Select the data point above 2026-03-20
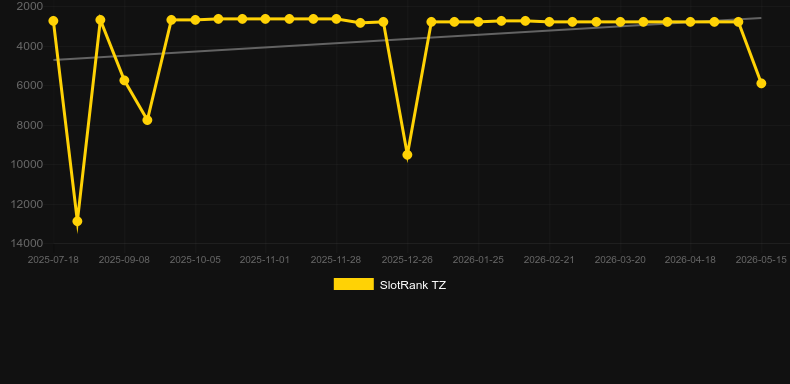 620,22
